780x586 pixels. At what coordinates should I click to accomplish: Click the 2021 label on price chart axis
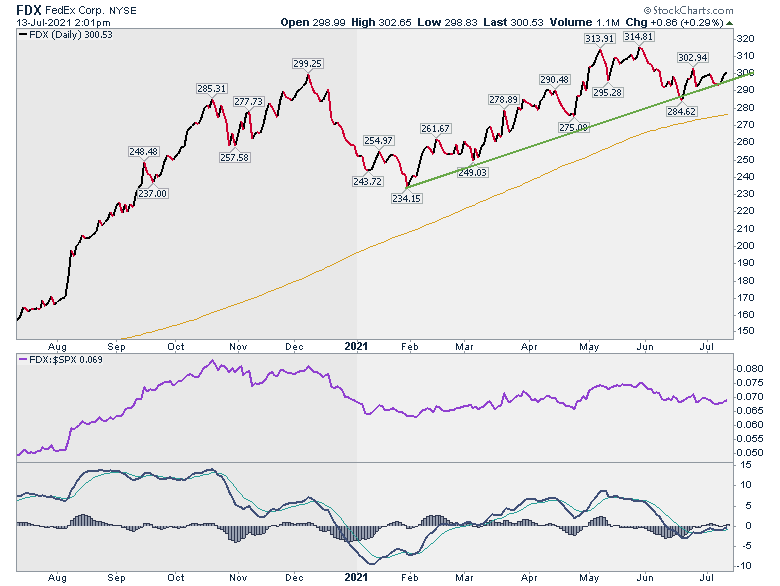(356, 346)
